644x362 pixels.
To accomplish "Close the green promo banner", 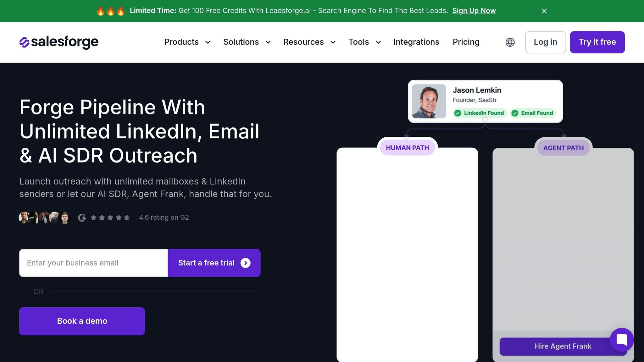I will pos(544,11).
